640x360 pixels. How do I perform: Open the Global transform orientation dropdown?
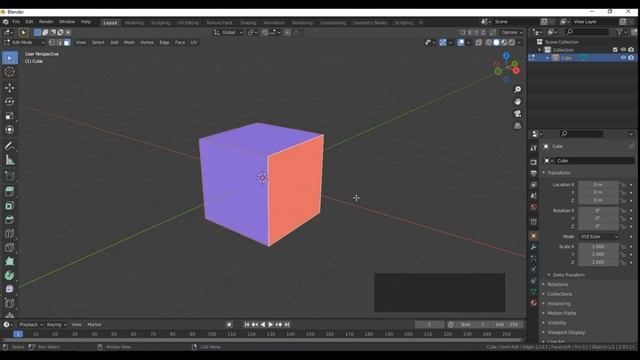point(228,32)
